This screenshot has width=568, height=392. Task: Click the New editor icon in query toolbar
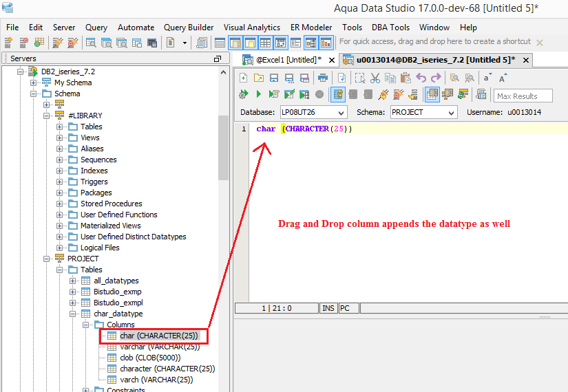pyautogui.click(x=244, y=78)
